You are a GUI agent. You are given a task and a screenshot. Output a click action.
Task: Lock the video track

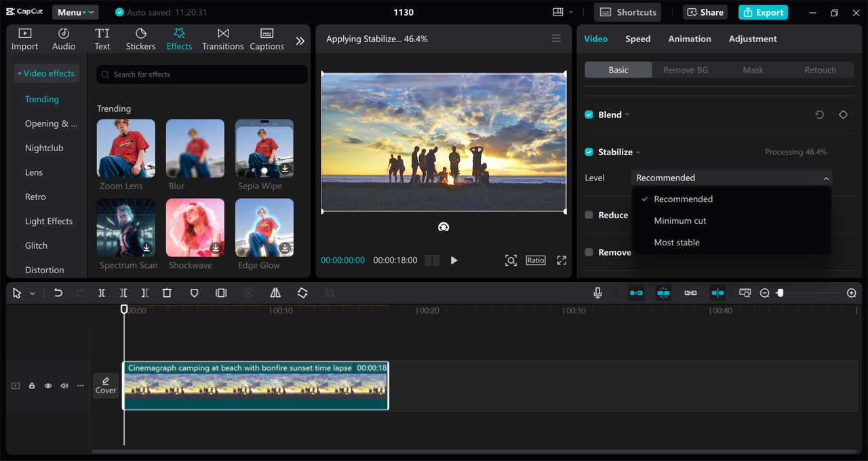click(32, 386)
